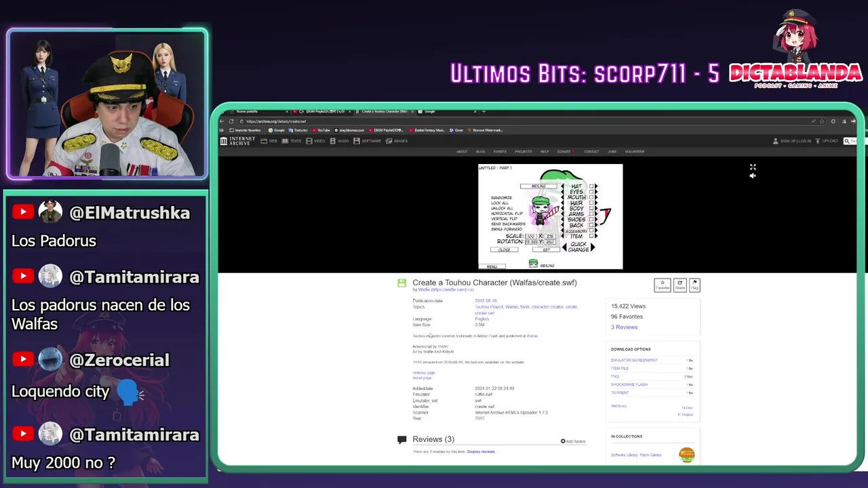The image size is (868, 488).
Task: Click the MENU button in the creator
Action: (x=492, y=266)
